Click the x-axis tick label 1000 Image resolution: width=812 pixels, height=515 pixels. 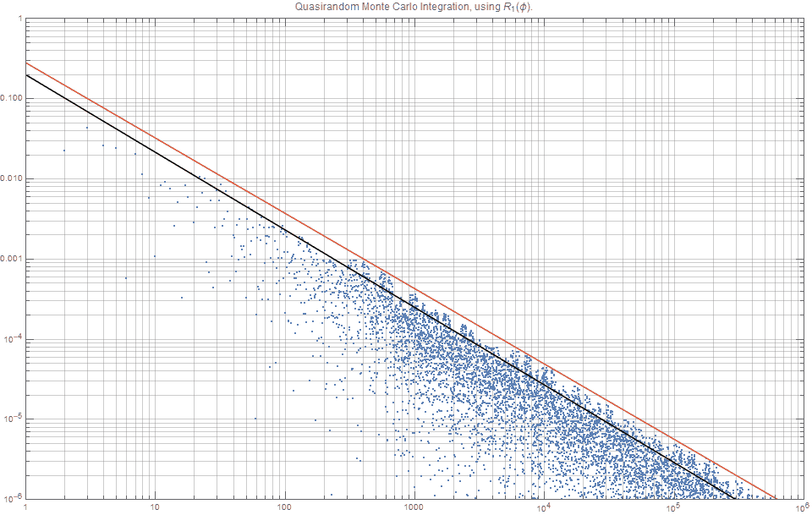click(414, 507)
